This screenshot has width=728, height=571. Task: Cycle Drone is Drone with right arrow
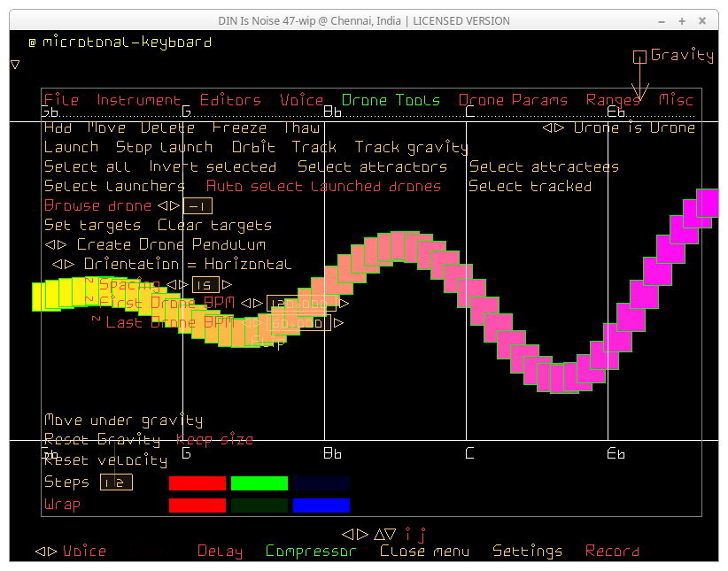pos(560,128)
